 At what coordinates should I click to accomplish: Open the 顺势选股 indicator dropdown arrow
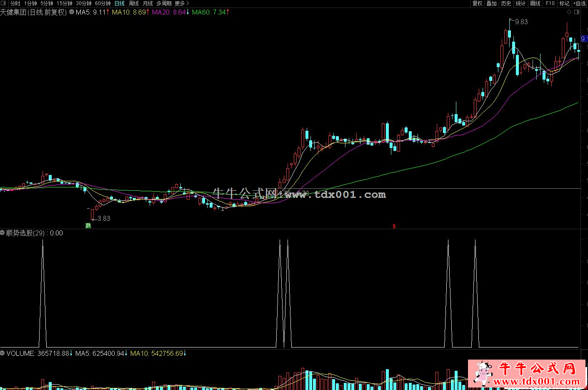(x=3, y=232)
